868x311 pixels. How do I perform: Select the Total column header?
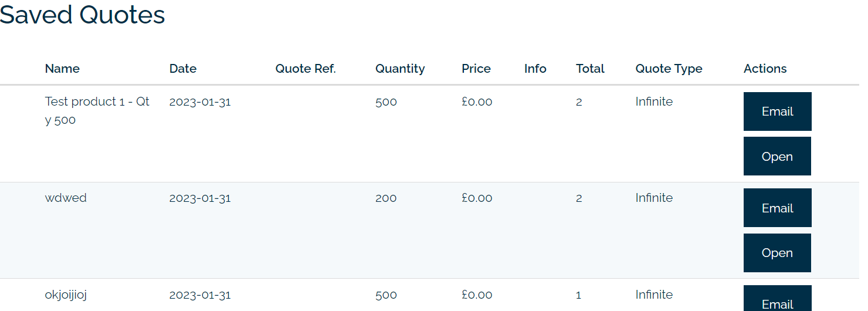(590, 69)
